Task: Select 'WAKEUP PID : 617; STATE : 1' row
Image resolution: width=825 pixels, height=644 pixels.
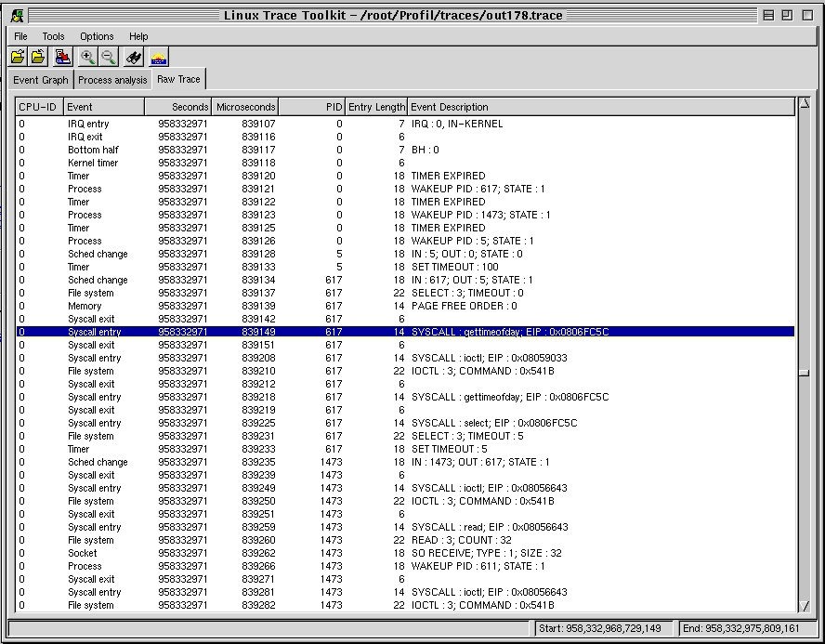Action: click(405, 189)
